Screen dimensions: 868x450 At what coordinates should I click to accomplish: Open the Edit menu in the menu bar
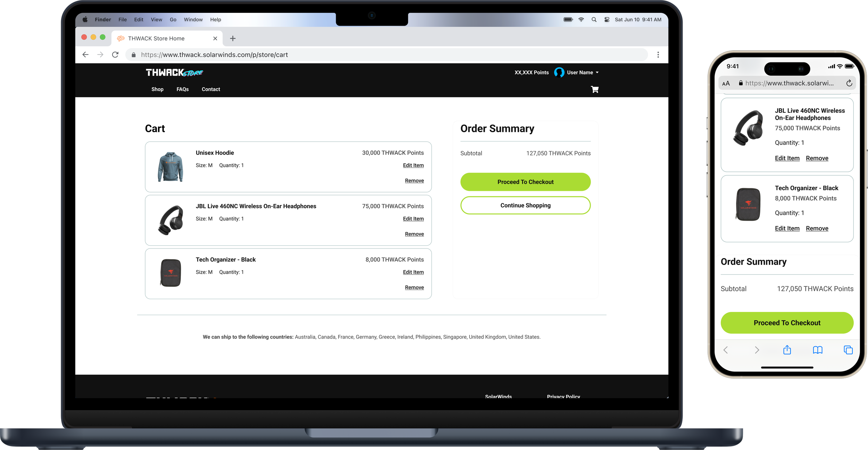[x=139, y=19]
